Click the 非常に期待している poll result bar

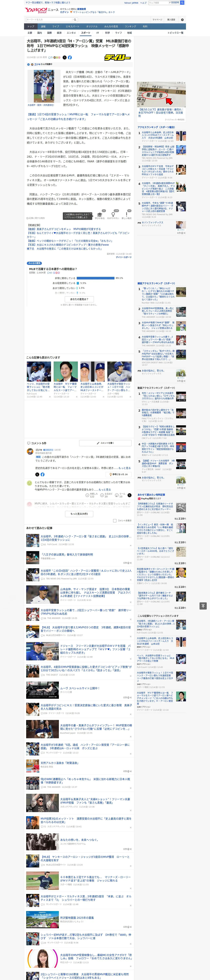tap(96, 278)
